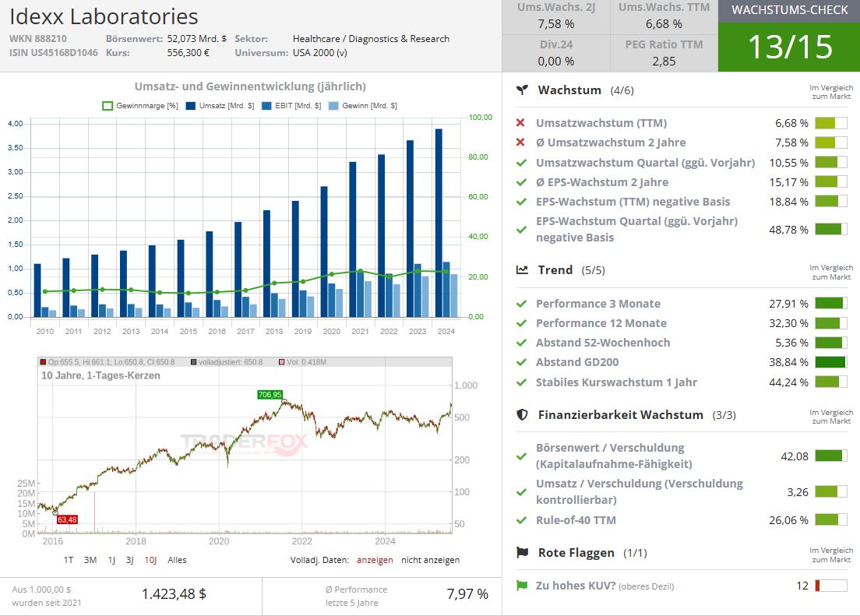The image size is (860, 616).
Task: Click the 42,08 Börsenwert/Verschuldung value
Action: click(795, 456)
